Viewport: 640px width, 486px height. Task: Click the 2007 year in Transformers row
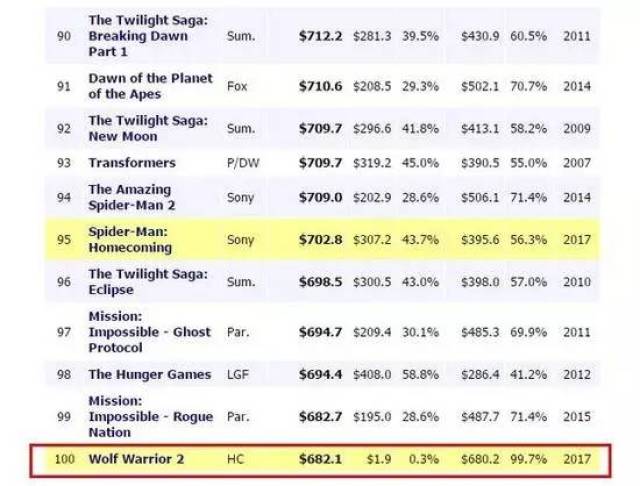[x=577, y=163]
